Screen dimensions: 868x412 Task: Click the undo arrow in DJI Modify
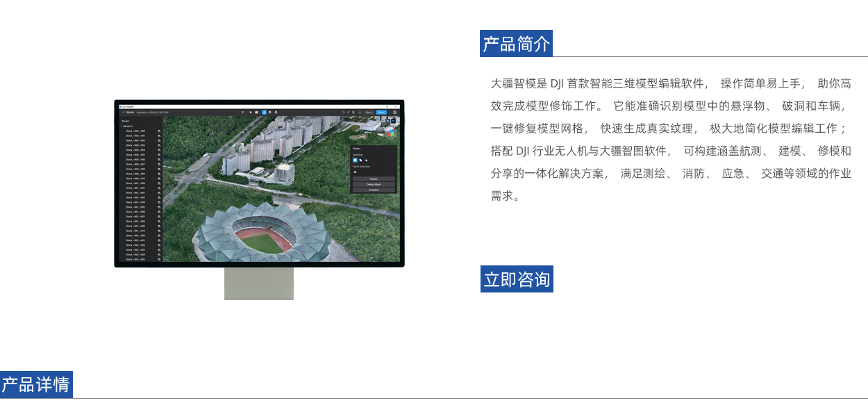click(343, 112)
